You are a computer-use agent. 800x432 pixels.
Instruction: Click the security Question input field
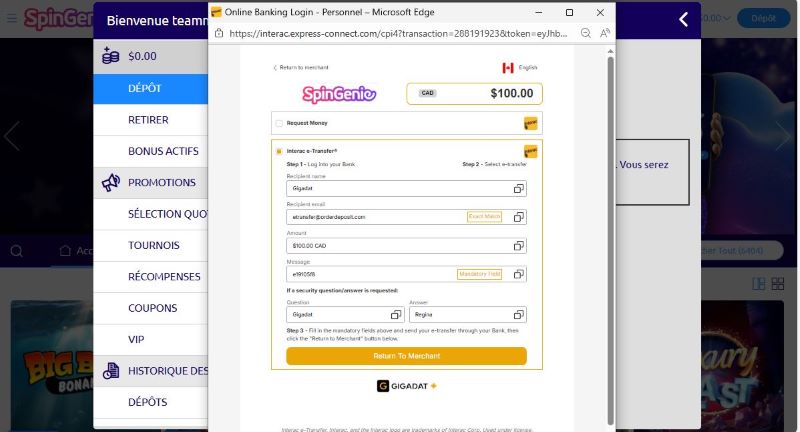pos(345,315)
